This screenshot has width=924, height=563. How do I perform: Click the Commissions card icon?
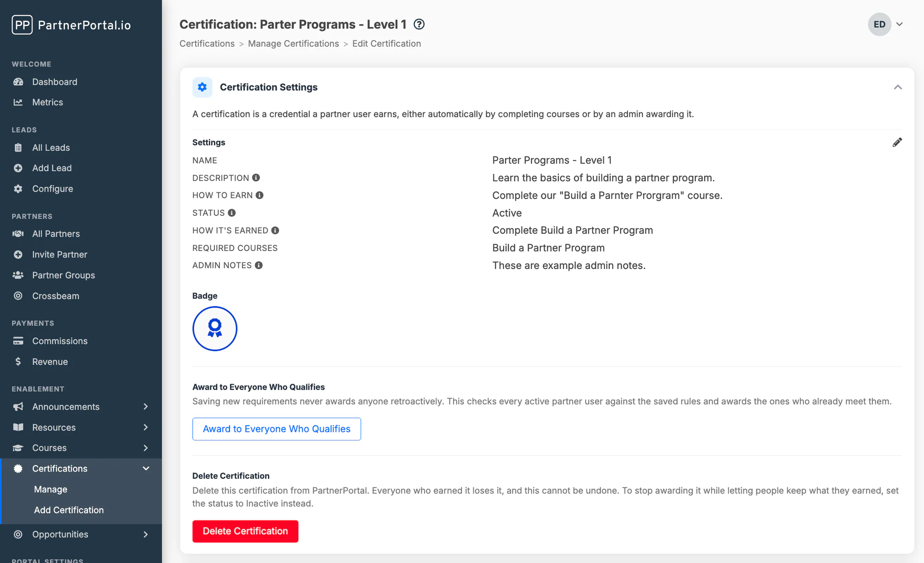coord(18,341)
